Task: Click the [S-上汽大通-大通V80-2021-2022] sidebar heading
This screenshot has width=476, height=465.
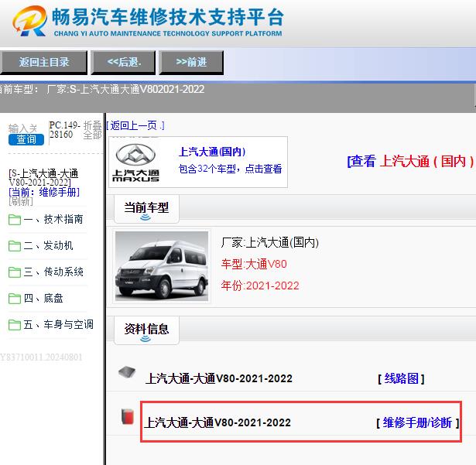Action: click(x=43, y=177)
